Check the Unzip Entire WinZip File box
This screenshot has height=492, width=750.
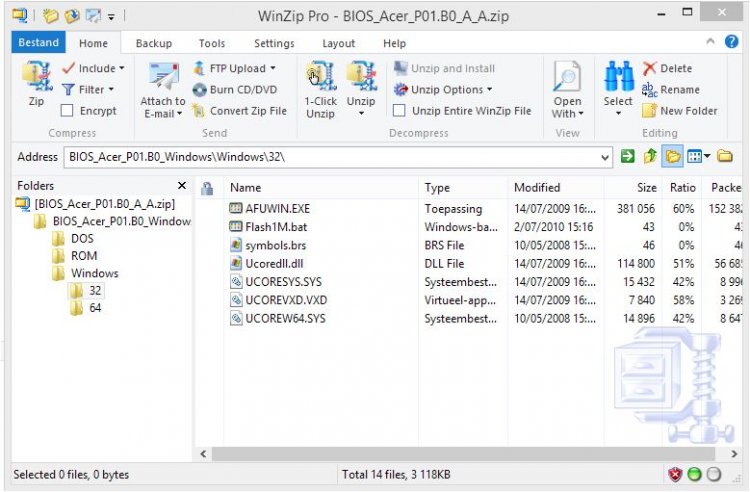(399, 111)
